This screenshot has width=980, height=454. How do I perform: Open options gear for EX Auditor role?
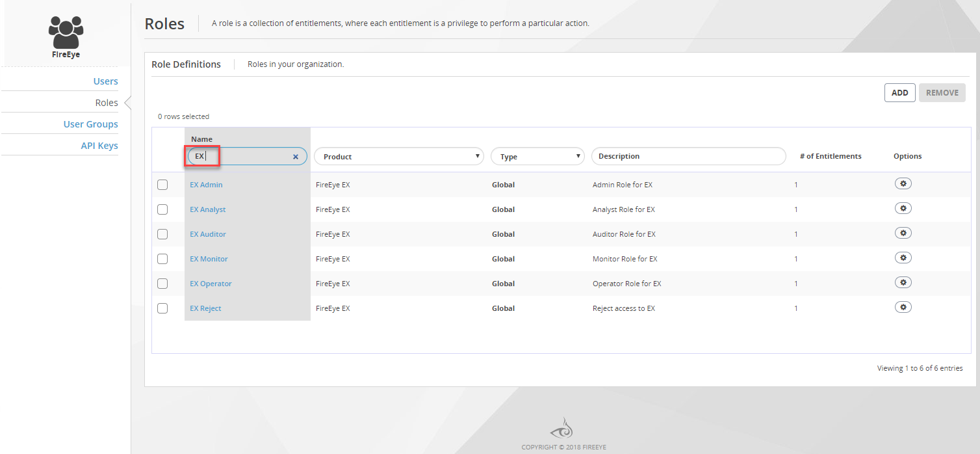[x=903, y=233]
